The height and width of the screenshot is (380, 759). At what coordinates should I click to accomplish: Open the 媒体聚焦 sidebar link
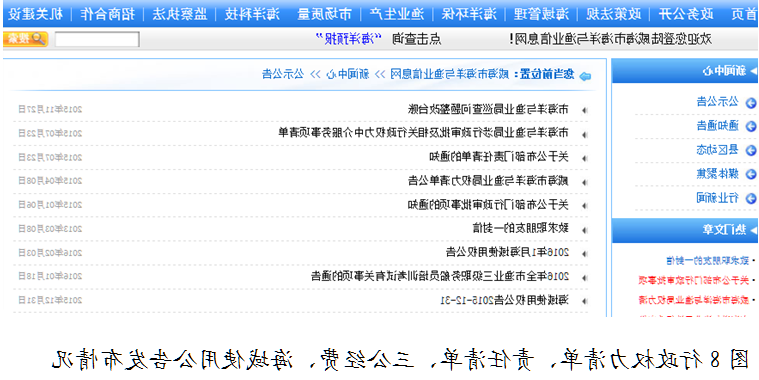718,173
